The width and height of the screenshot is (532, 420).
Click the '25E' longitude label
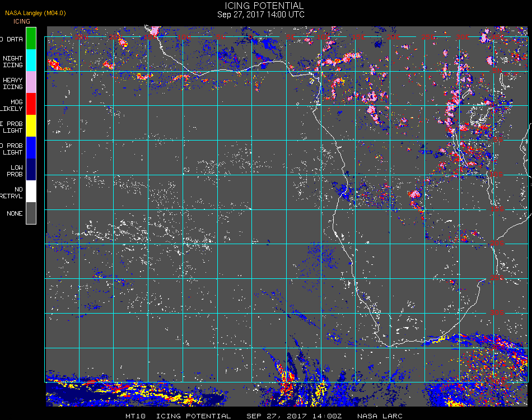[428, 37]
